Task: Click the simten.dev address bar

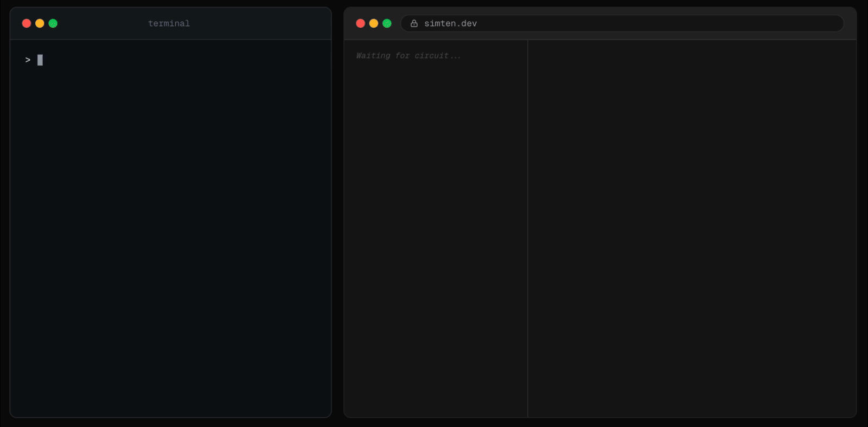Action: (622, 23)
